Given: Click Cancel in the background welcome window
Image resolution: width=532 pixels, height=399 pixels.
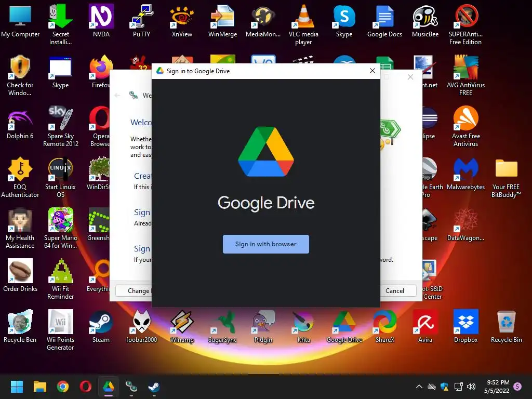Looking at the screenshot, I should pos(395,291).
